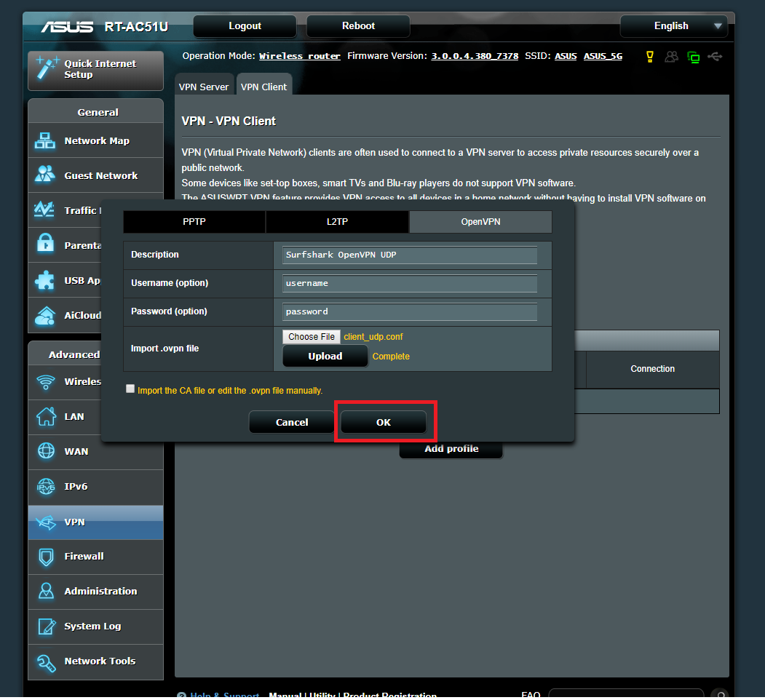765x700 pixels.
Task: Switch to the L2TP tab
Action: coord(337,222)
